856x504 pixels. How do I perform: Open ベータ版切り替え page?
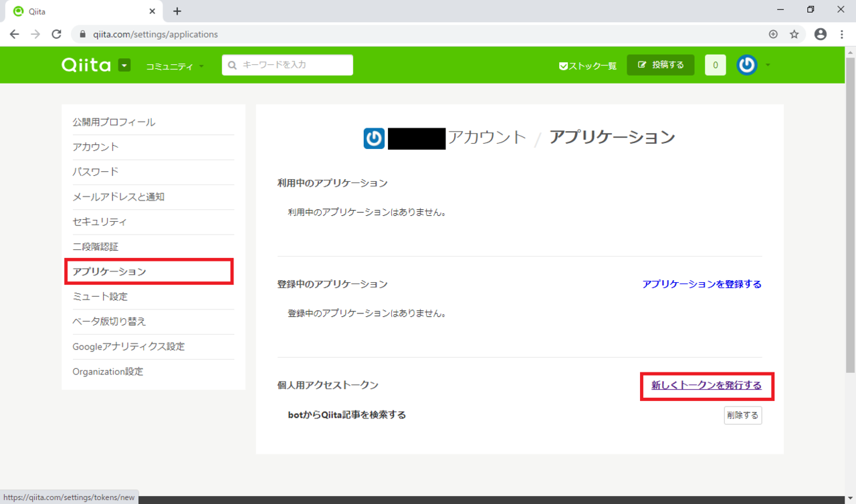click(109, 322)
